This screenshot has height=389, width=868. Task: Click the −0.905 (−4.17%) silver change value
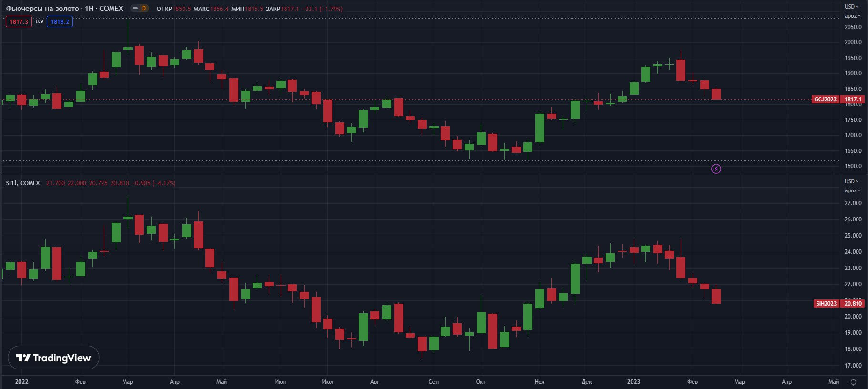(154, 183)
